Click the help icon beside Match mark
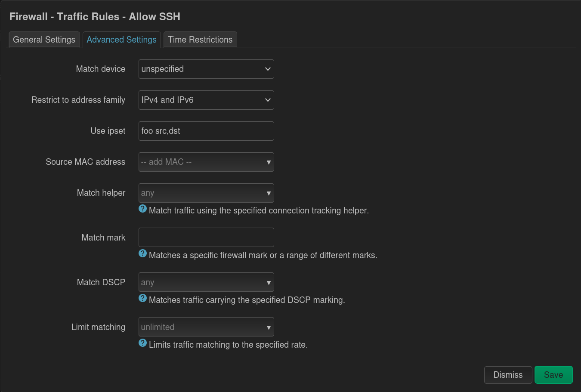 pos(142,253)
